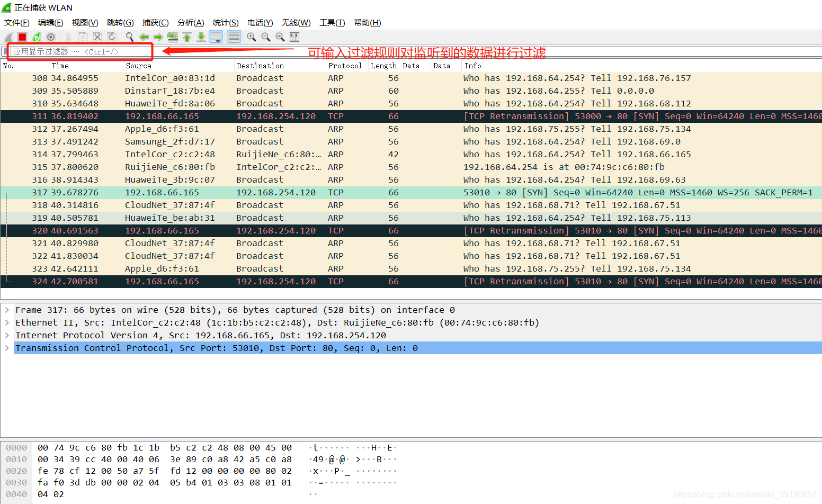This screenshot has height=504, width=822.
Task: Open capture options gear icon
Action: point(51,37)
